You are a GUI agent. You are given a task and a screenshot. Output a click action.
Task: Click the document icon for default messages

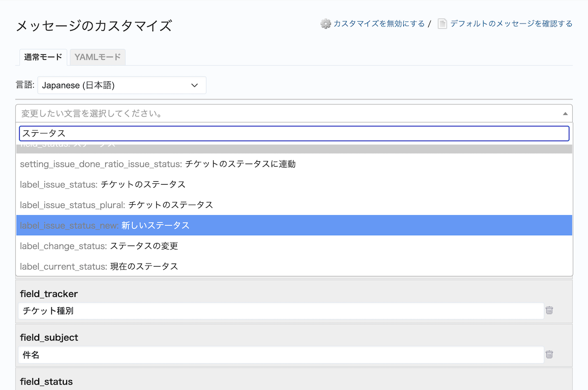tap(442, 24)
